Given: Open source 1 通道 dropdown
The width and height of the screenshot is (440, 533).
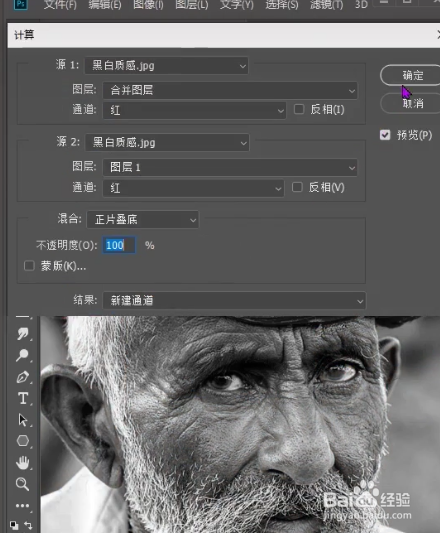Looking at the screenshot, I should pos(194,110).
